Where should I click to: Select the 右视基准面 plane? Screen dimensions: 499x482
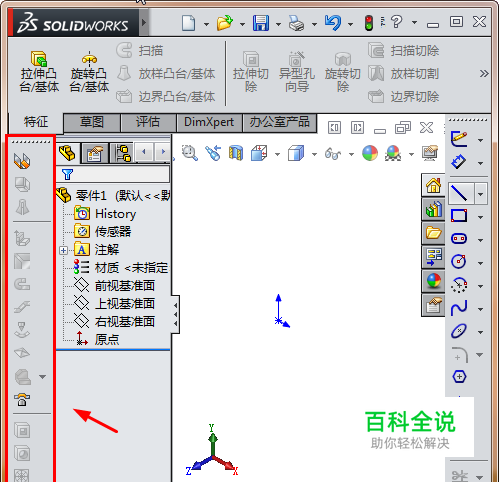(114, 321)
